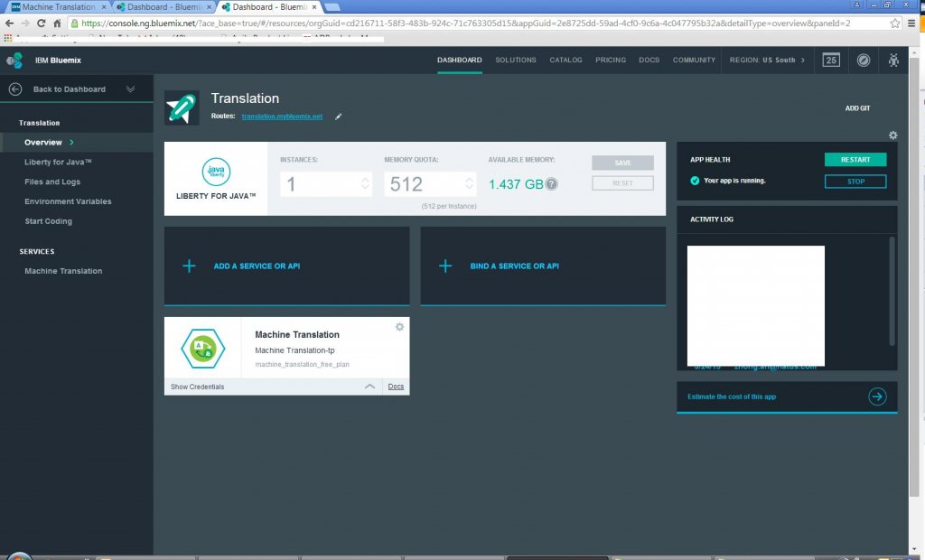Open the app settings gear above App Health

click(x=892, y=135)
